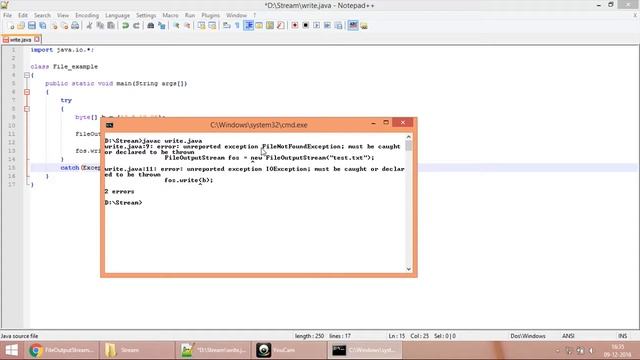
Task: Click the last icon on the toolbar
Action: click(x=364, y=26)
